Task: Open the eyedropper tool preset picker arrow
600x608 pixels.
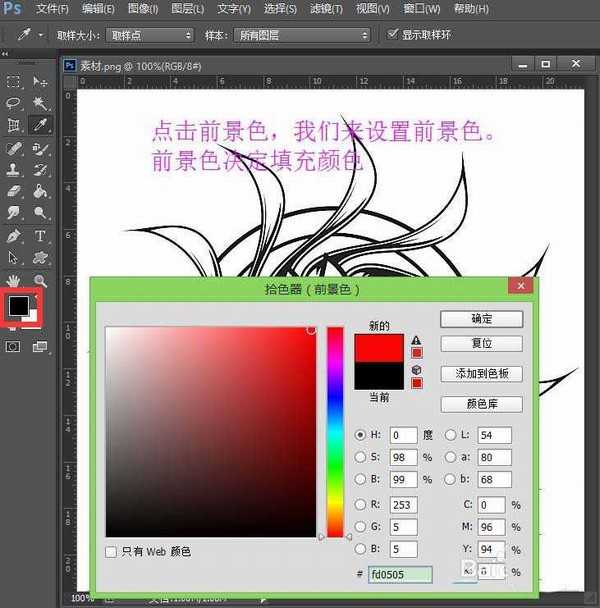Action: coord(39,35)
